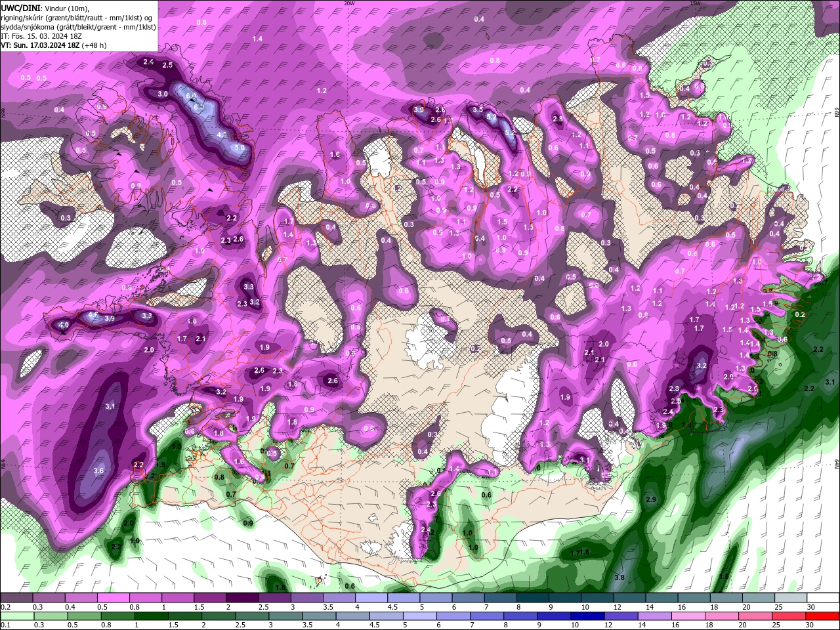840x630 pixels.
Task: Click the 20W longitude label
Action: pos(349,3)
